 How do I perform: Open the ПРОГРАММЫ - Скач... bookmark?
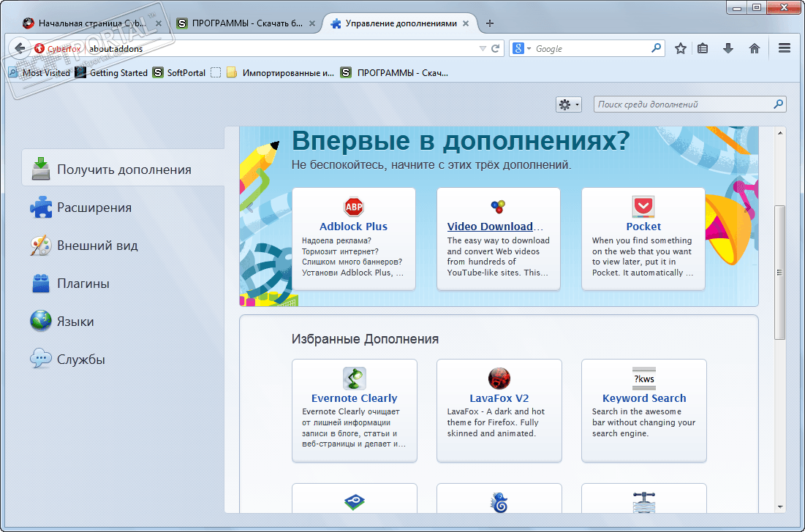point(394,73)
